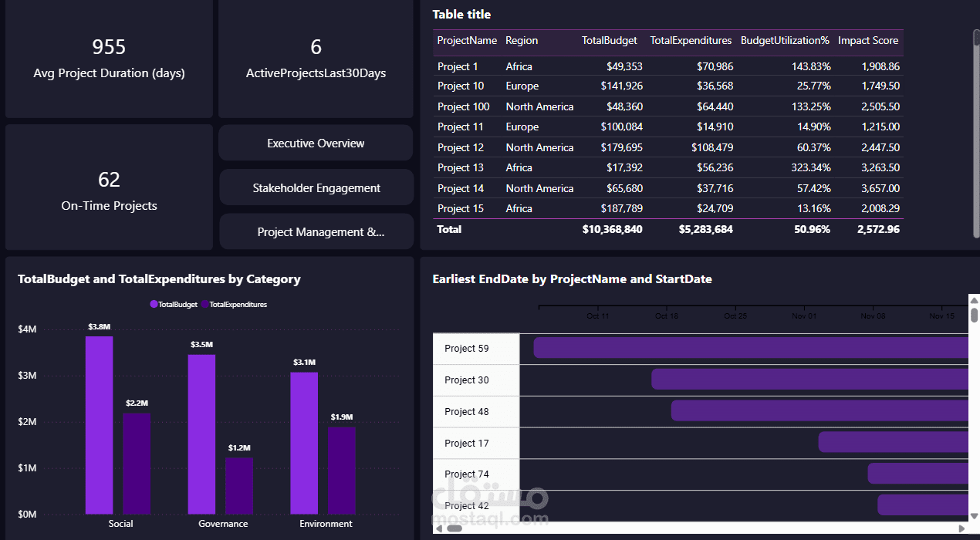Screen dimensions: 980x540
Task: Click the purple TotalBudget legend color dot
Action: tap(153, 304)
